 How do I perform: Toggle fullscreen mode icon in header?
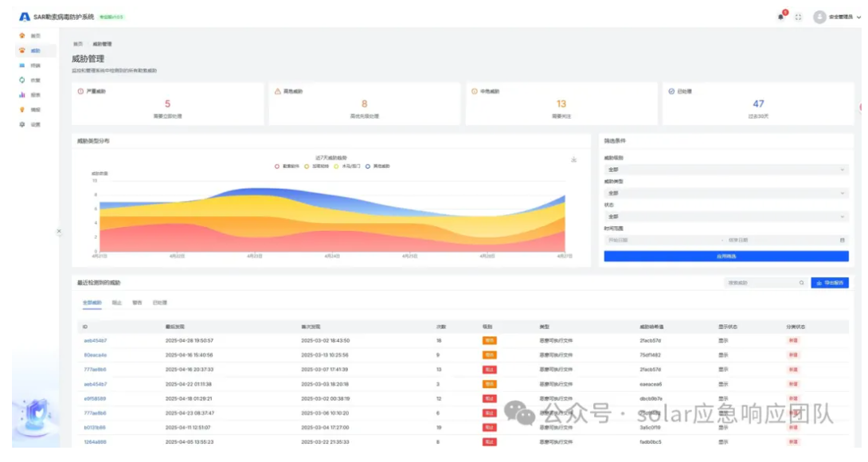coord(799,17)
